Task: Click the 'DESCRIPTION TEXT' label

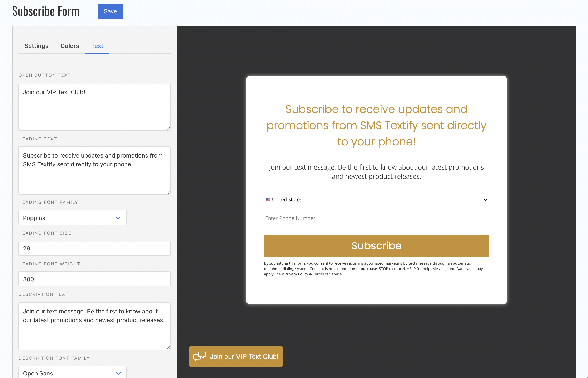Action: 43,294
